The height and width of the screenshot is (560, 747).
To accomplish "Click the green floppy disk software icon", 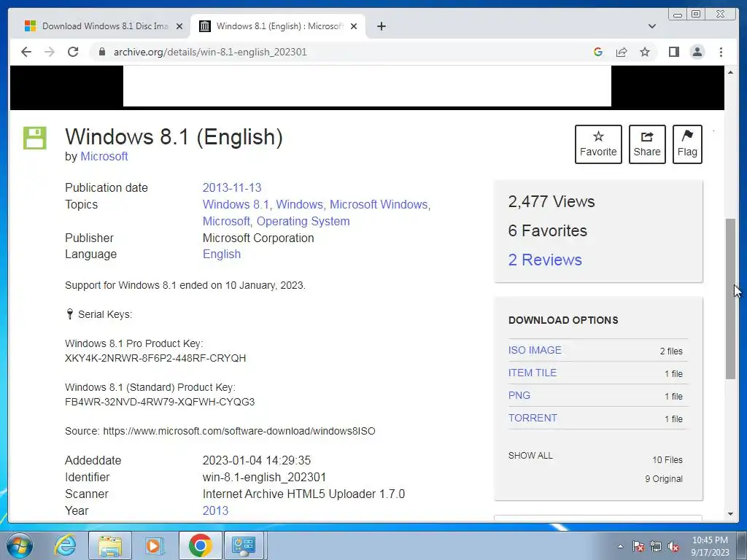I will 35,138.
